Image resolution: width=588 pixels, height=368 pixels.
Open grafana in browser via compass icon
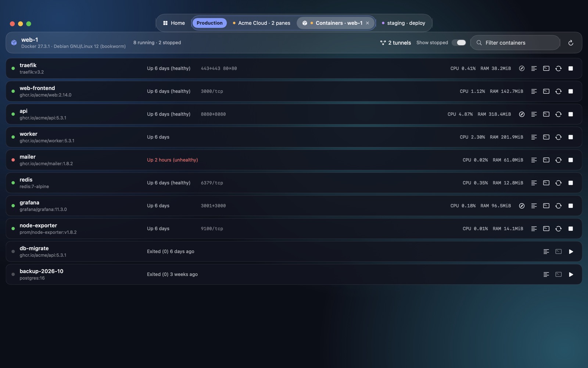[521, 206]
